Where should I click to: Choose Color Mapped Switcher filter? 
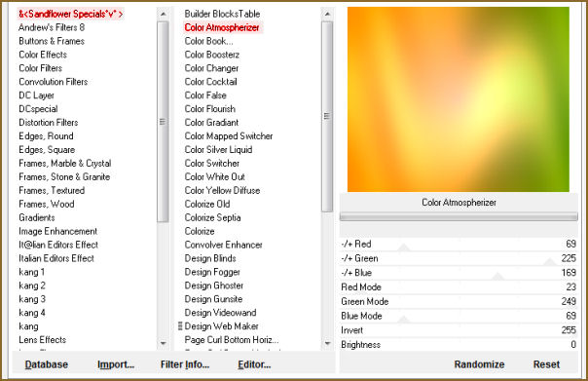pyautogui.click(x=229, y=135)
